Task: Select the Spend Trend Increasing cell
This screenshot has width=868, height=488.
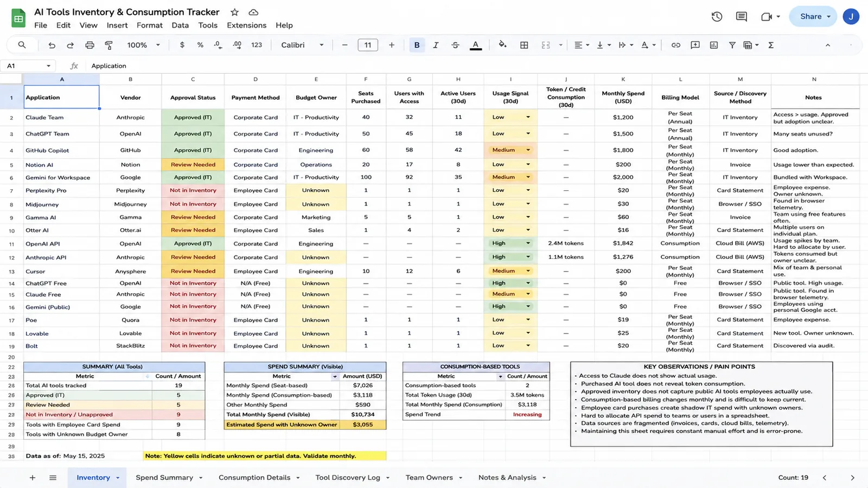Action: pos(527,414)
